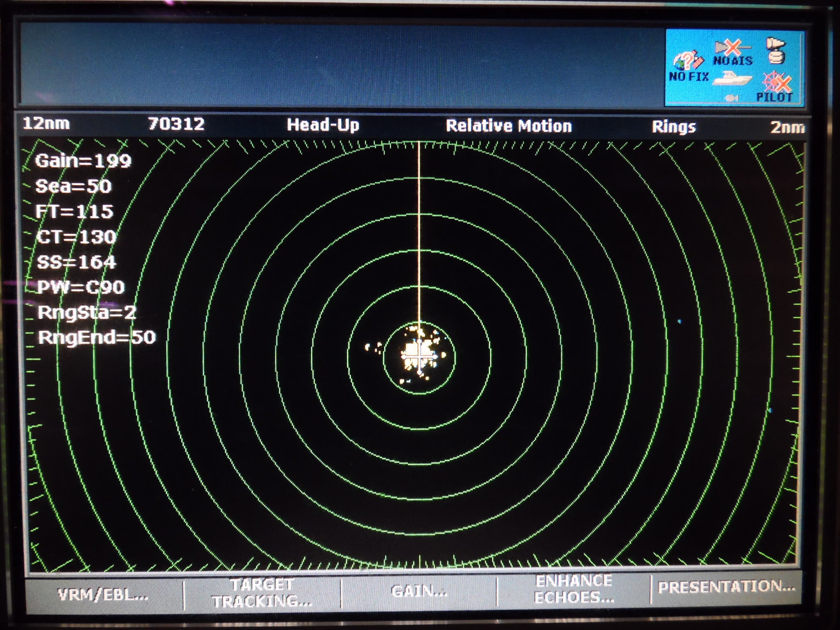This screenshot has width=840, height=630.
Task: Select the Sea=50 readout
Action: point(74,186)
